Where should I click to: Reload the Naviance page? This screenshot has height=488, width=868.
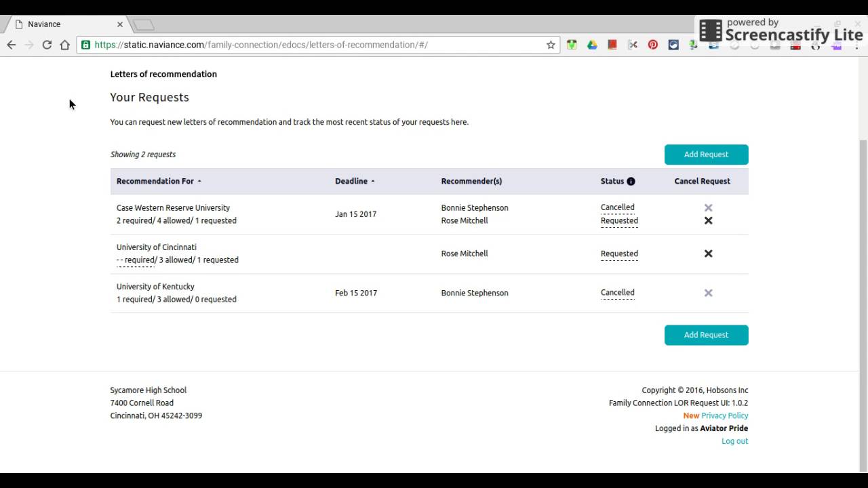(47, 45)
